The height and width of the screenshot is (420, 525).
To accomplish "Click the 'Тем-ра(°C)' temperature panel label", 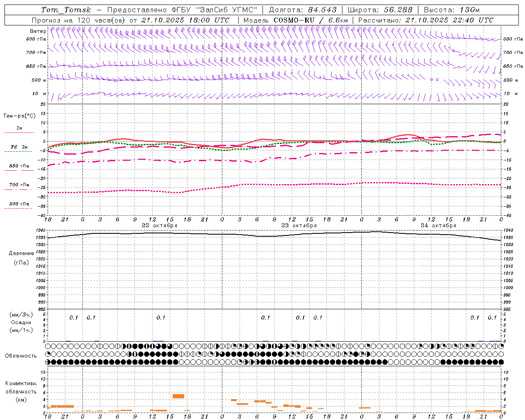I will 19,116.
